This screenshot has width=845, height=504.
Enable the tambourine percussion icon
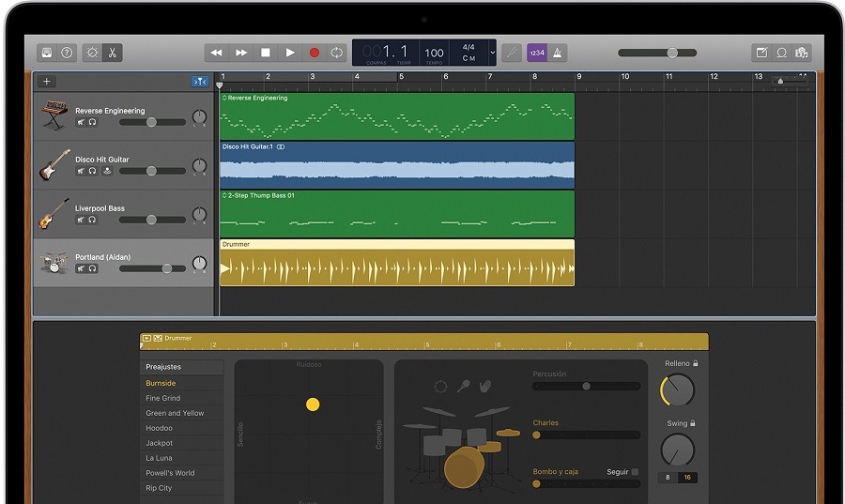point(440,387)
